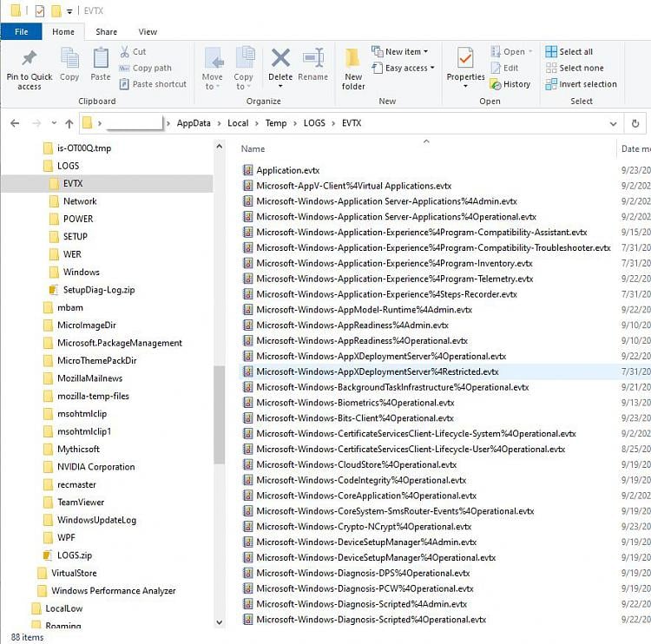This screenshot has height=644, width=651.
Task: Click the Edit icon in Open group
Action: tap(496, 68)
